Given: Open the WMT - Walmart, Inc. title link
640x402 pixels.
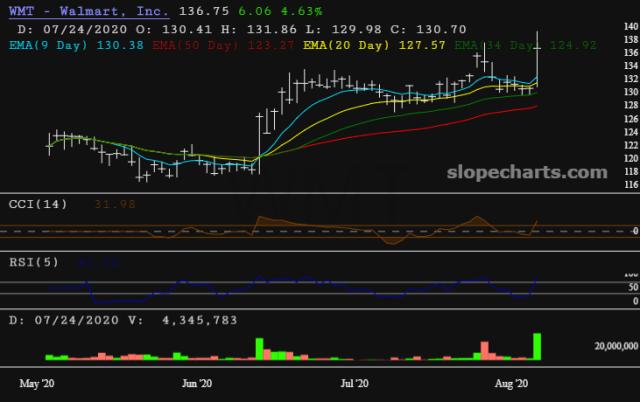Looking at the screenshot, I should coord(89,11).
